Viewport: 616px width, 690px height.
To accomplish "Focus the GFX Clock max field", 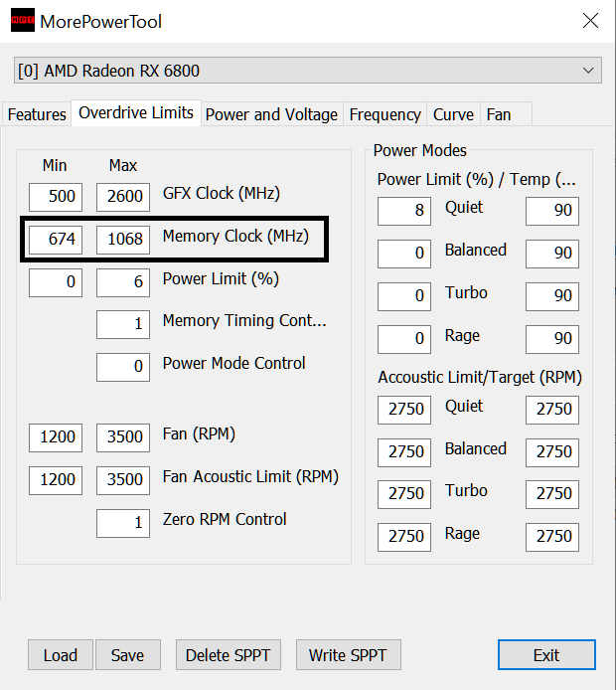I will (123, 197).
